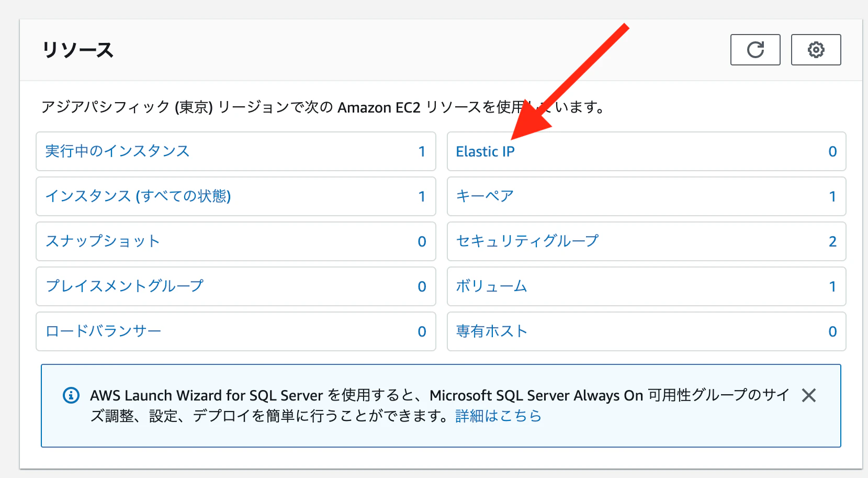Click the count 0 for 専有ホスト
This screenshot has height=478, width=868.
point(832,331)
